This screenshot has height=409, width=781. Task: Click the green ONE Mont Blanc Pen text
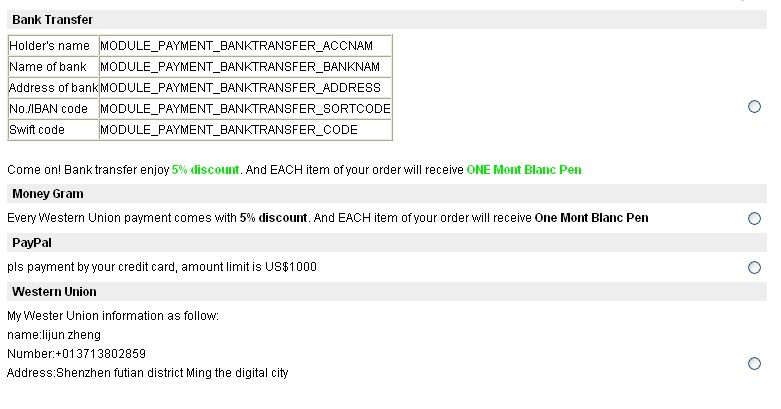click(x=523, y=169)
